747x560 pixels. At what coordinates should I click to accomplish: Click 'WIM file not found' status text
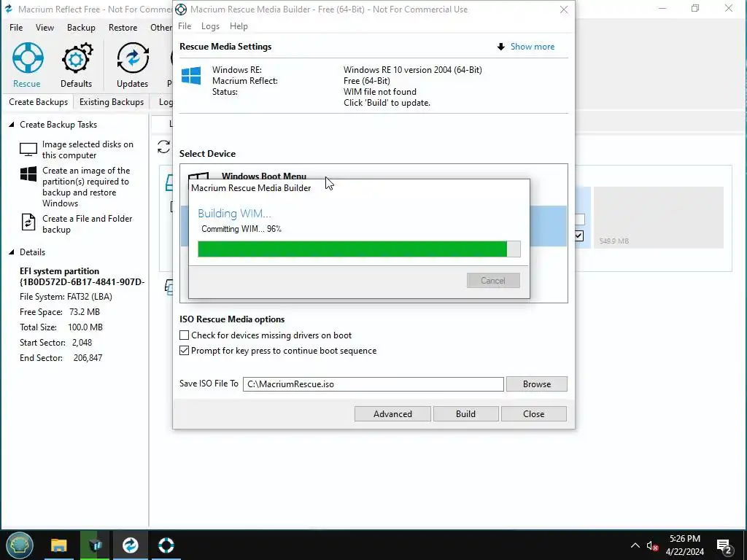[x=379, y=91]
